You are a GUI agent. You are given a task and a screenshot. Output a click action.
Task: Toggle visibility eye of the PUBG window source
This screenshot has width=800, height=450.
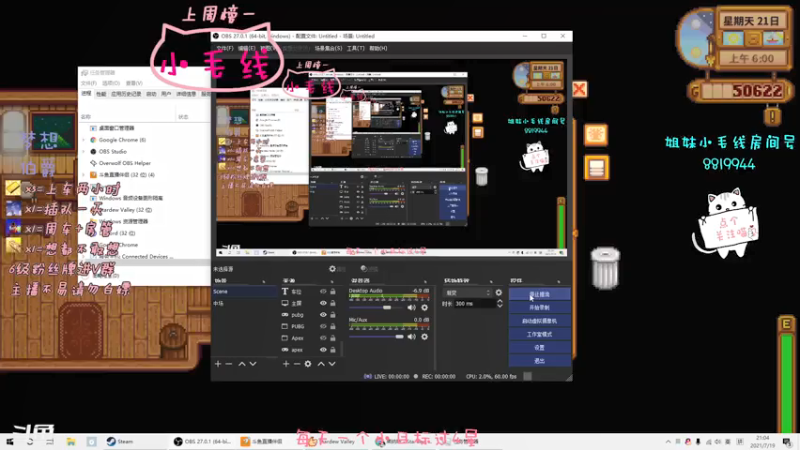pyautogui.click(x=323, y=326)
